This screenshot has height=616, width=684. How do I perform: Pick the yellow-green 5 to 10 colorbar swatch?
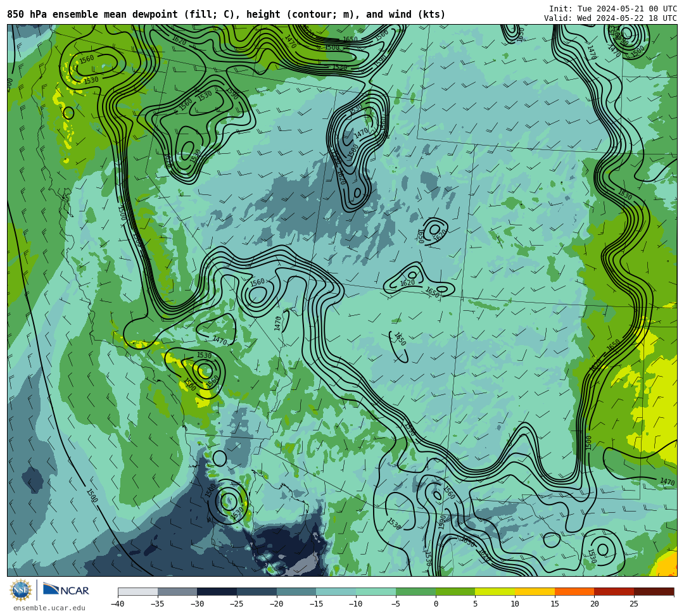[495, 591]
